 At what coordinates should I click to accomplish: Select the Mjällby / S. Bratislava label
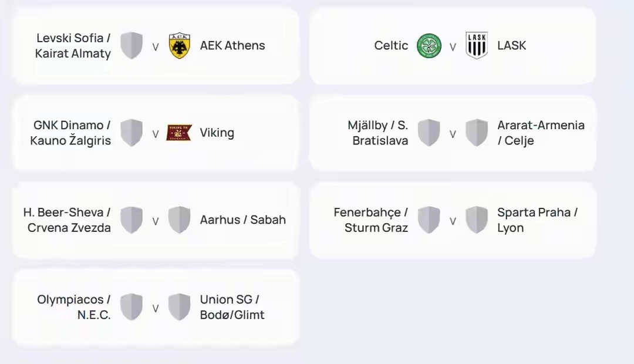[378, 133]
